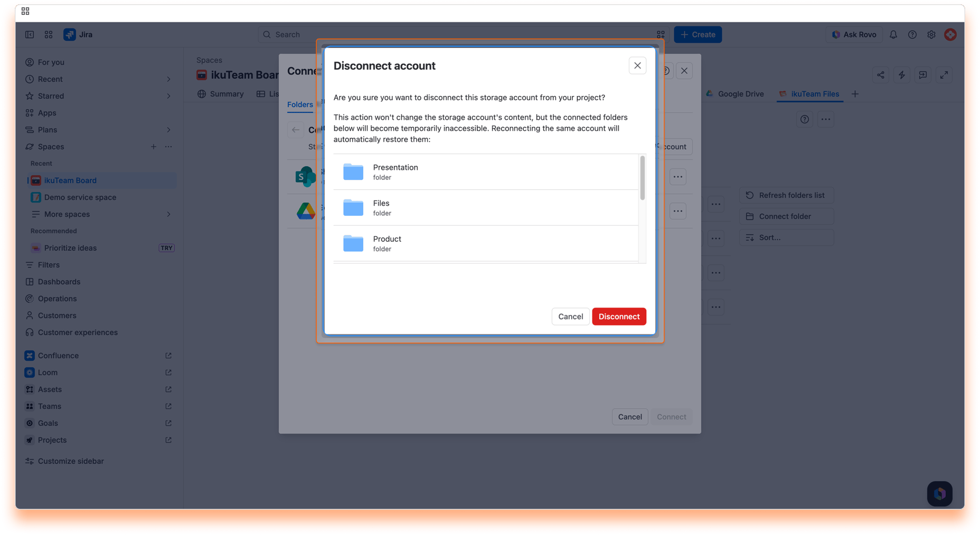Switch to the Google Drive tab
The width and height of the screenshot is (980, 535).
[x=734, y=94]
